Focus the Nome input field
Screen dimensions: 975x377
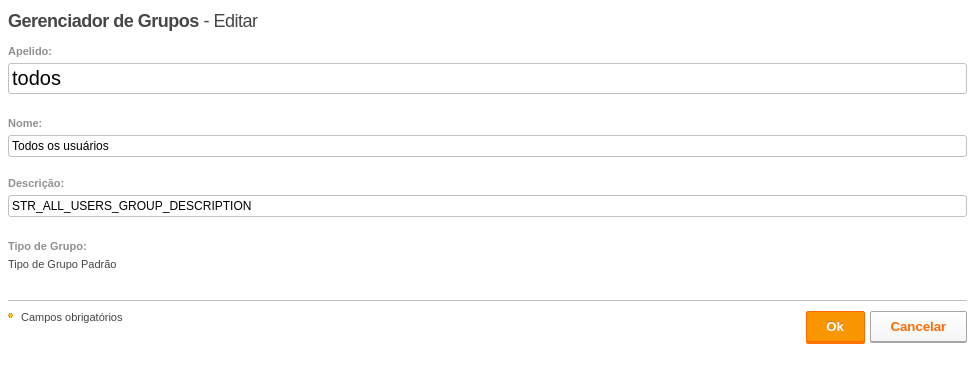487,146
